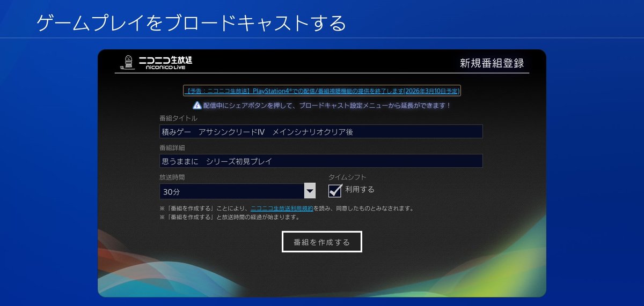
Task: Click the 配信中にシェアボタン hint text
Action: [327, 106]
